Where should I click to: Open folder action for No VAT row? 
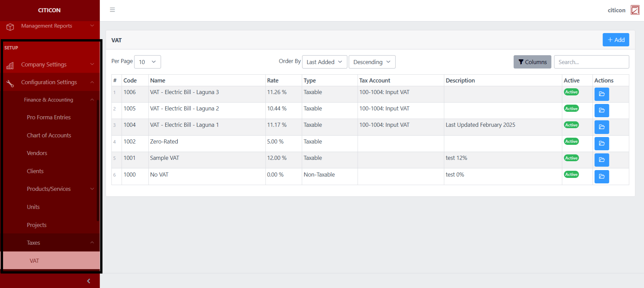[x=601, y=177]
